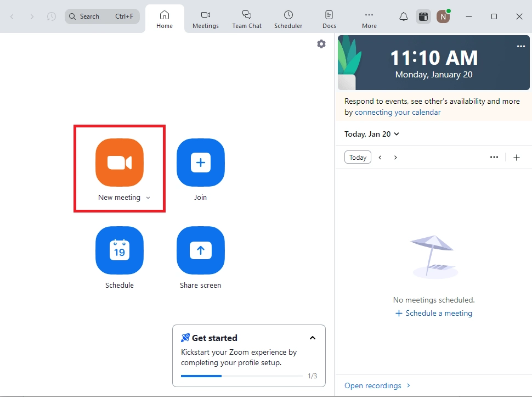Open the profile avatar with letter N

point(443,16)
